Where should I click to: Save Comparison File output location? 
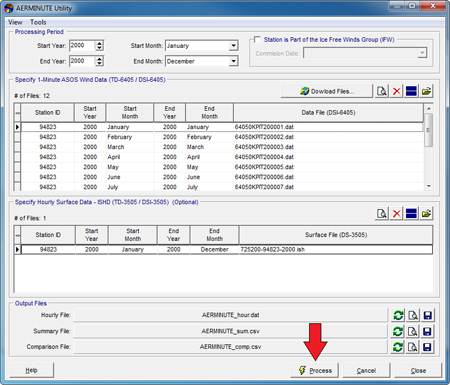point(427,347)
